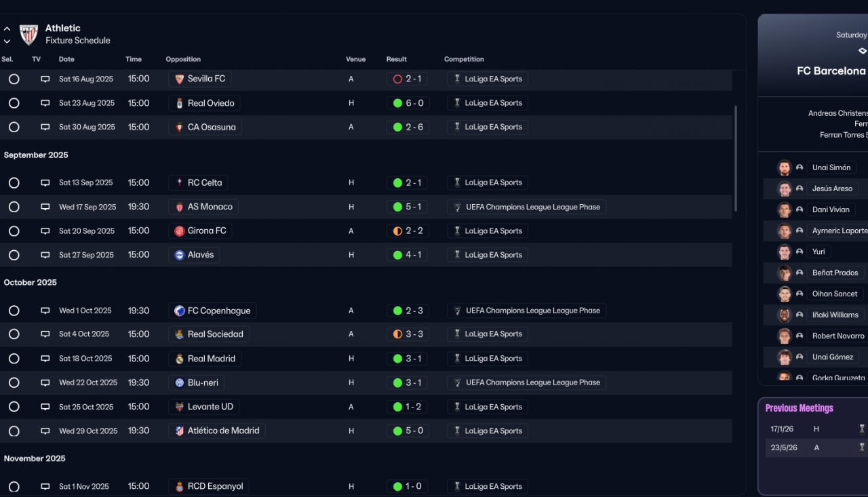Sort by the Opposition column header
Viewport: 868px width, 497px height.
183,60
